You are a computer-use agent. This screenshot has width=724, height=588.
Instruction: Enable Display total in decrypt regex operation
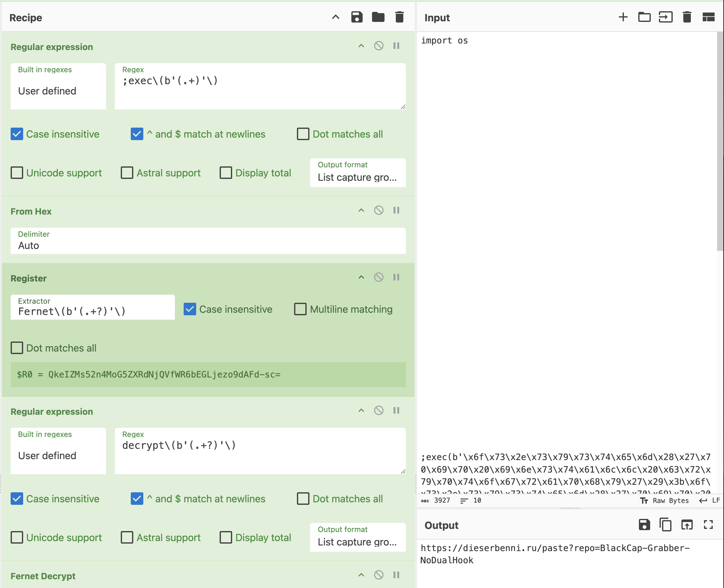tap(226, 538)
